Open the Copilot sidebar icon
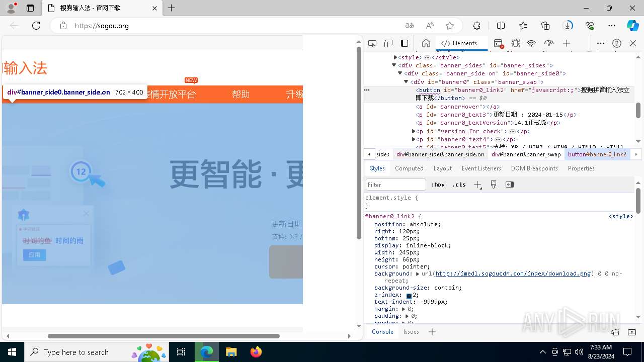This screenshot has height=362, width=644. click(632, 26)
